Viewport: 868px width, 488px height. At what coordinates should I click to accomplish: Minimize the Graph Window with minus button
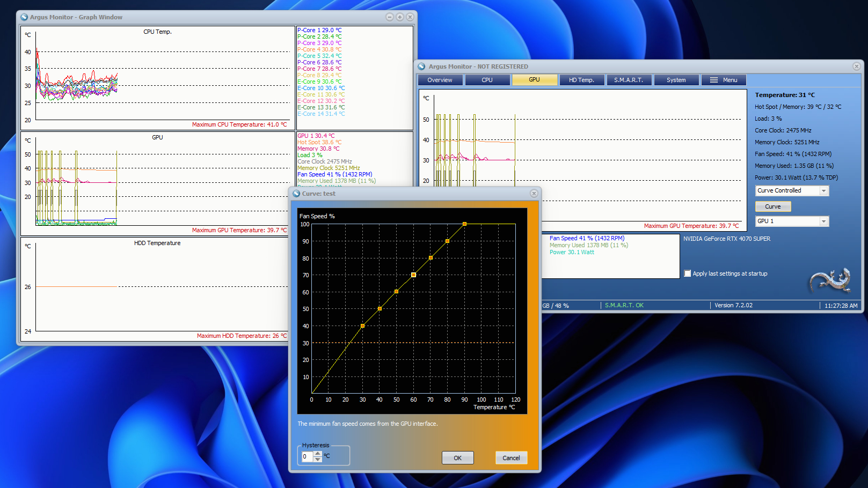point(390,17)
